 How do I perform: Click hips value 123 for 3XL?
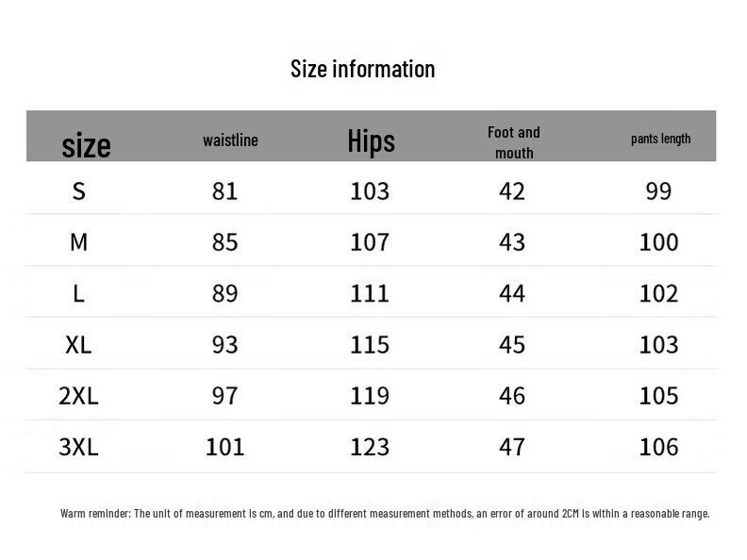tap(370, 446)
